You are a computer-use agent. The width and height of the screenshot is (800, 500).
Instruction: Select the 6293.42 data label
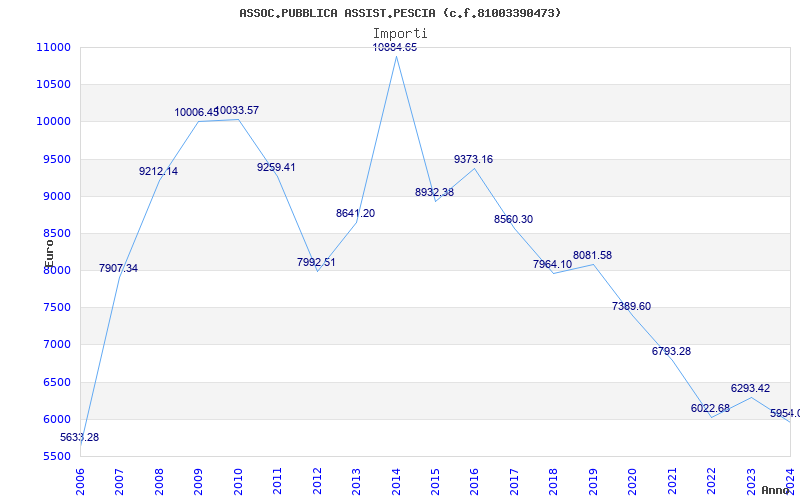coord(751,388)
